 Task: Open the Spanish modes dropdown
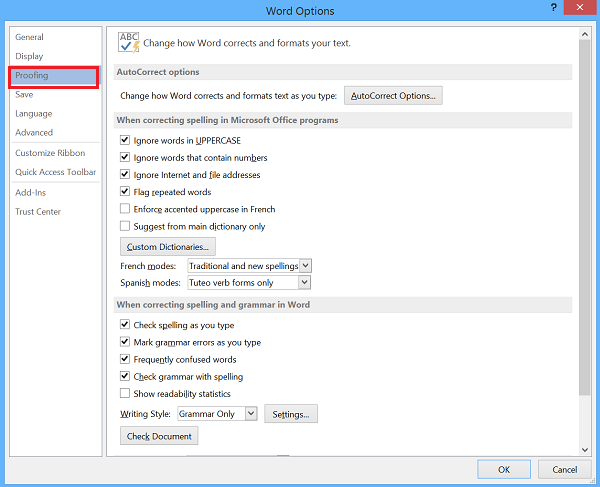(304, 282)
